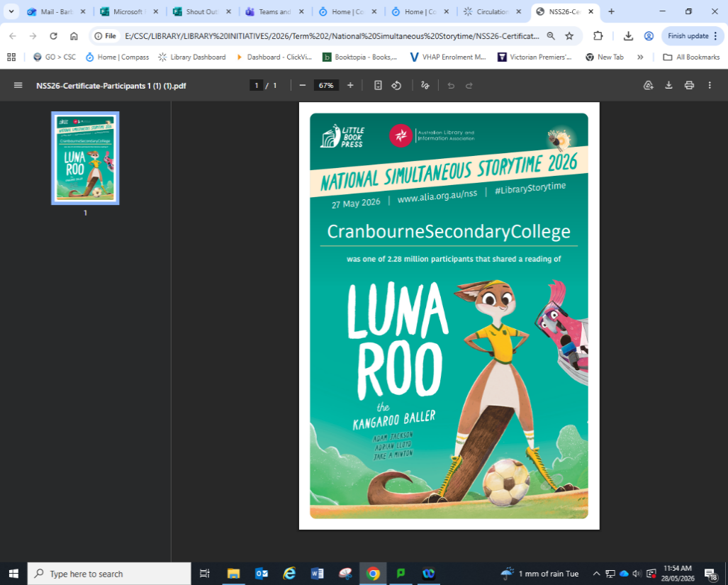
Task: Select the draw annotation tool
Action: click(x=425, y=85)
